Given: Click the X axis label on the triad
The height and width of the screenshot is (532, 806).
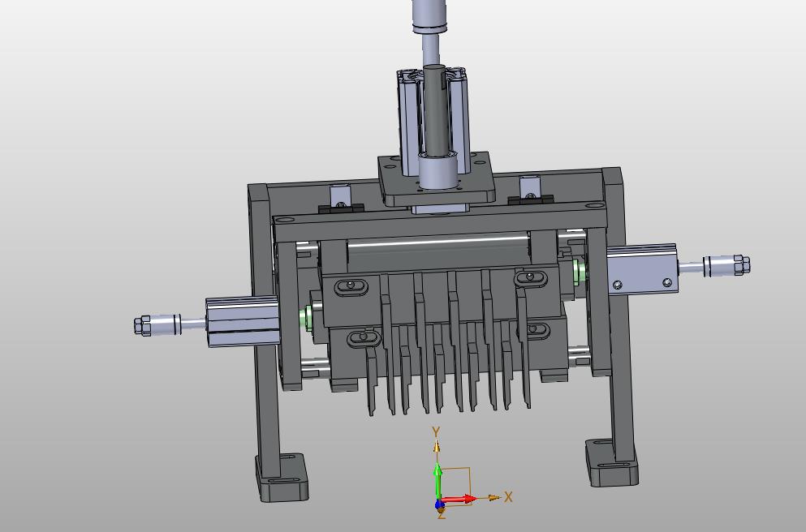Looking at the screenshot, I should coord(508,496).
